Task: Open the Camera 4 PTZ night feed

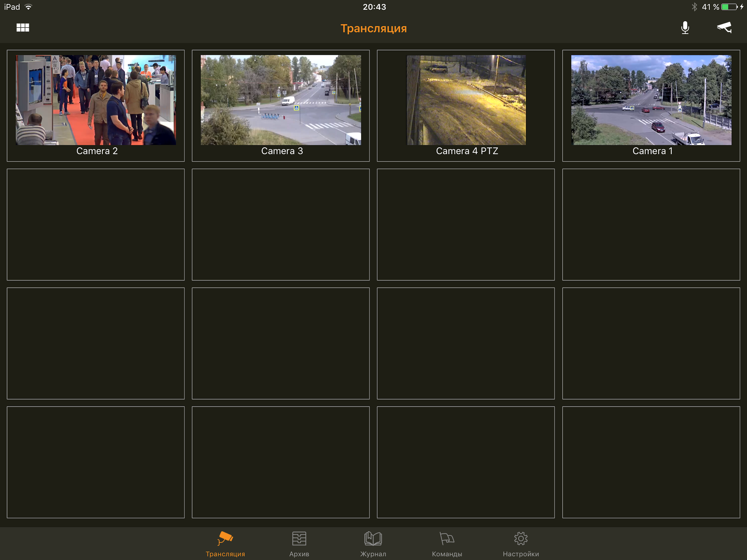Action: tap(466, 100)
